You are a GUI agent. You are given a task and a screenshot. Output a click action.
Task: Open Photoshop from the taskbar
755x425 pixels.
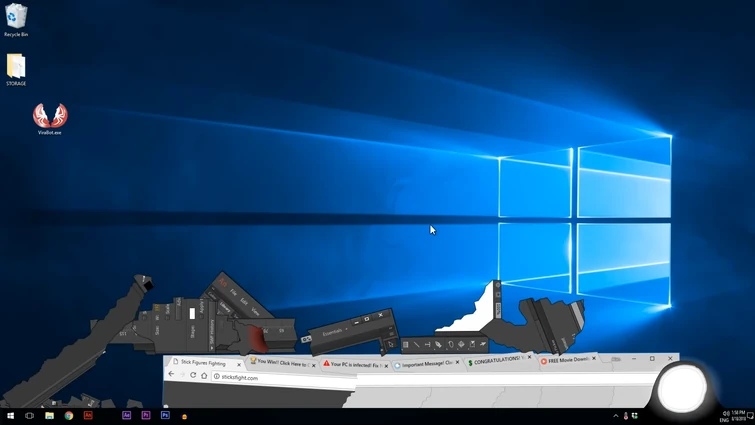(165, 415)
